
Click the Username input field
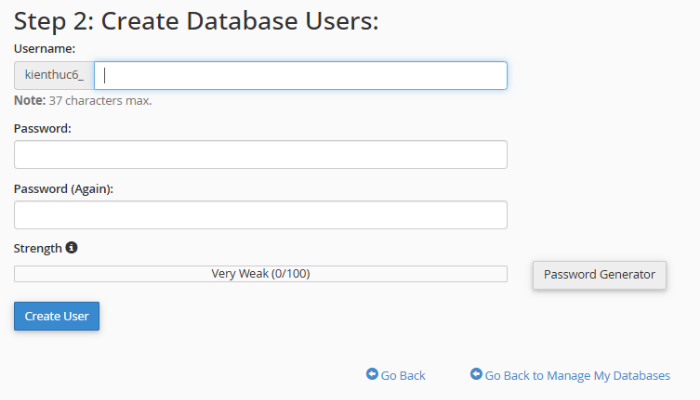pyautogui.click(x=300, y=75)
